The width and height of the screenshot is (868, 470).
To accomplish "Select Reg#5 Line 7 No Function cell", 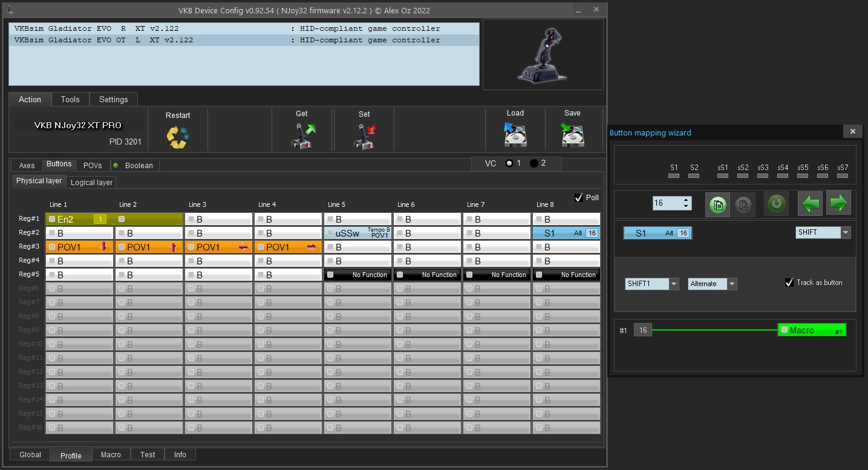I will coord(497,275).
